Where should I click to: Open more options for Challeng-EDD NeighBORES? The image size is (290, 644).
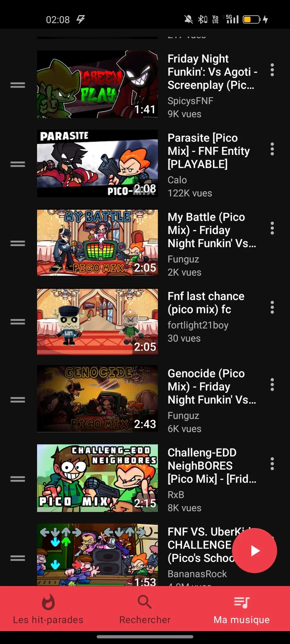click(x=272, y=464)
